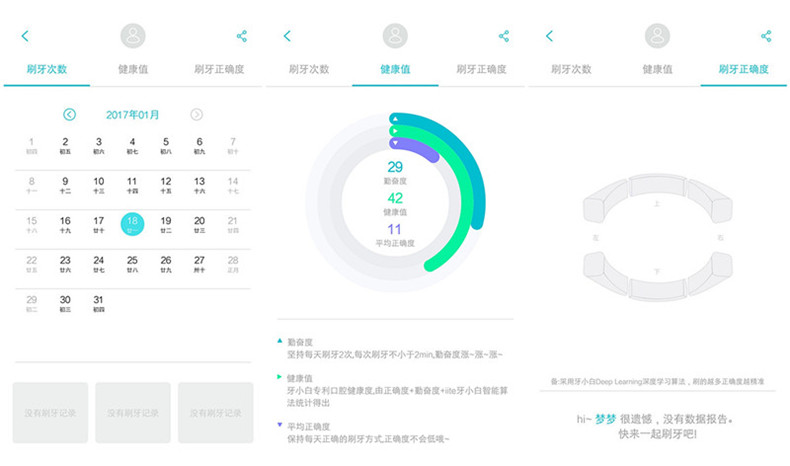Tap the 2017年01月 month label
The image size is (790, 466).
point(133,115)
